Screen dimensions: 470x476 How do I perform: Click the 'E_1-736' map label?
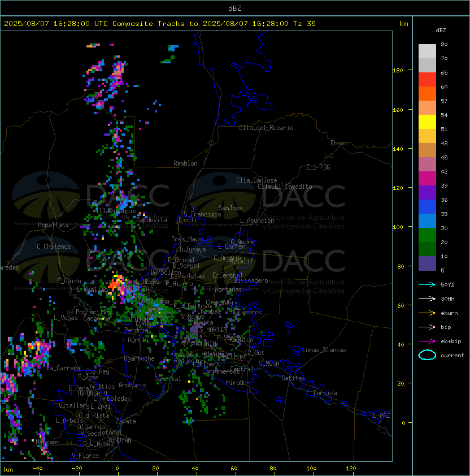[318, 167]
